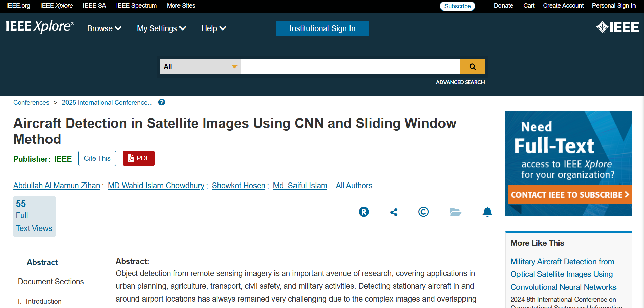Go to IEEE Xplore home logo

pyautogui.click(x=40, y=26)
